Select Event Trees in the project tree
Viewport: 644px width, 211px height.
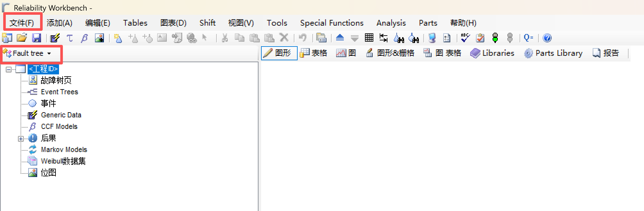click(59, 92)
